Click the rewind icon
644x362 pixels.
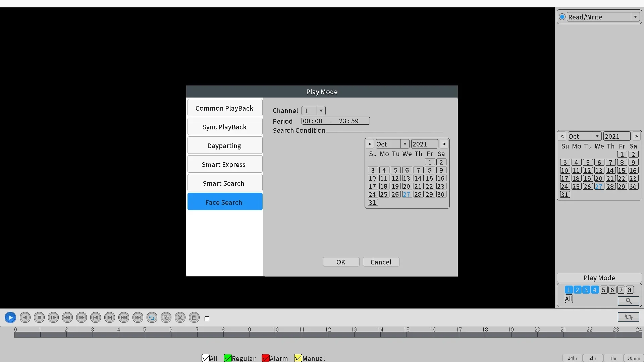coord(67,317)
